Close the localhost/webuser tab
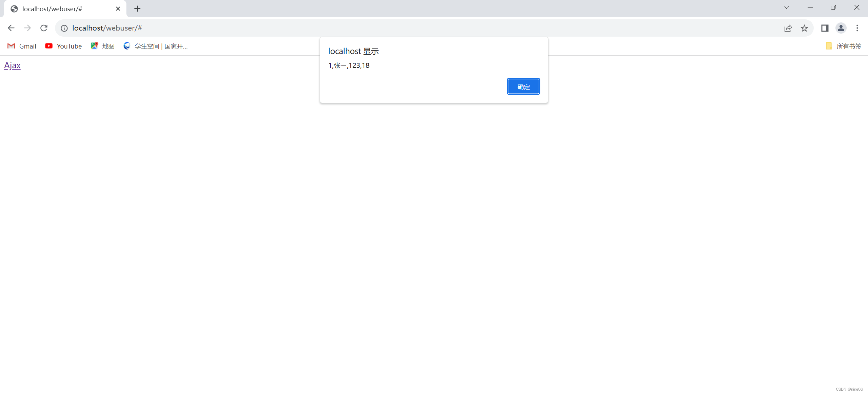 pyautogui.click(x=118, y=9)
